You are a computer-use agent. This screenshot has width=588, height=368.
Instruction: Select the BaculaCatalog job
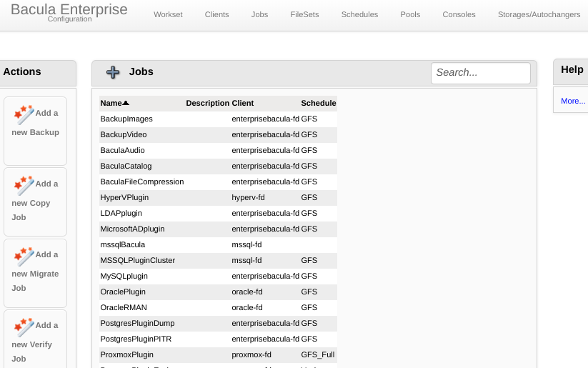[126, 166]
